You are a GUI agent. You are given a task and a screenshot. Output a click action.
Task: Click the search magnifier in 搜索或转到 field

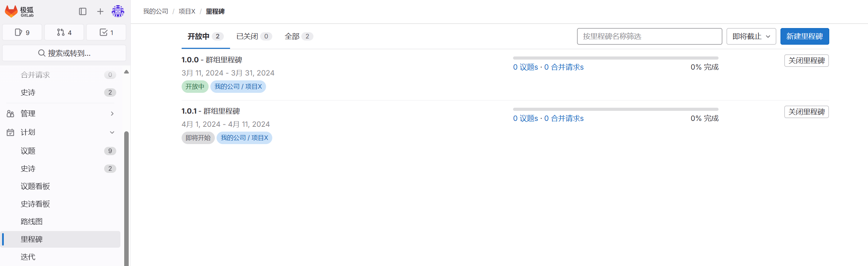tap(42, 53)
